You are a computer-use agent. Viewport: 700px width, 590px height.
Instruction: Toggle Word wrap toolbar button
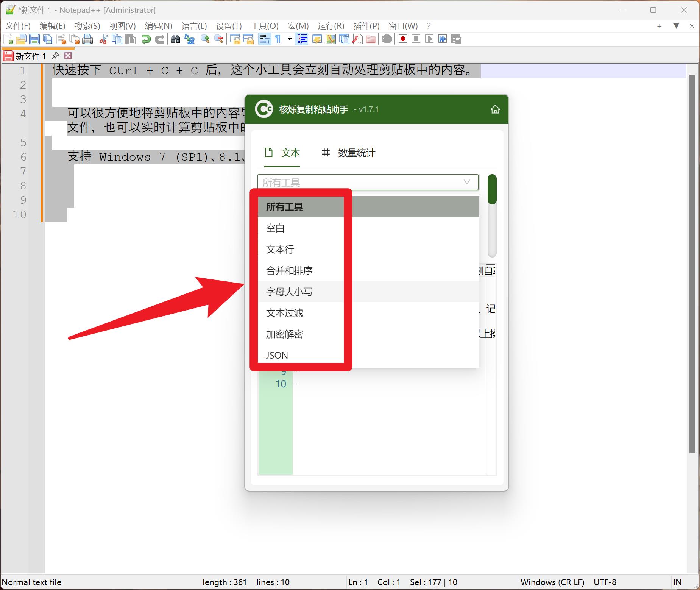(x=265, y=39)
